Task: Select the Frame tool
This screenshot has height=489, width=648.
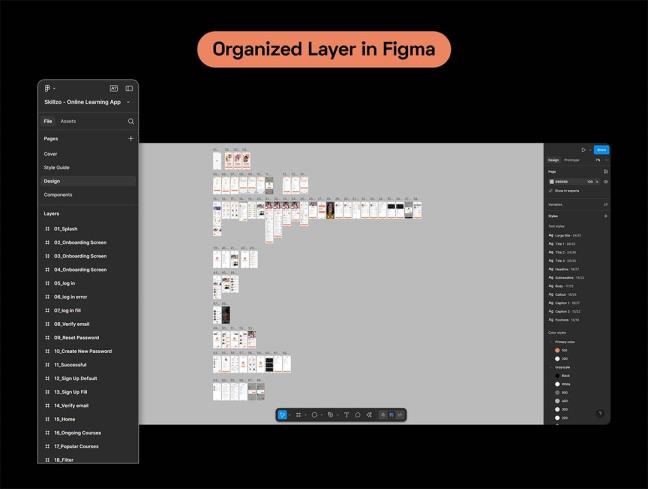Action: click(298, 414)
